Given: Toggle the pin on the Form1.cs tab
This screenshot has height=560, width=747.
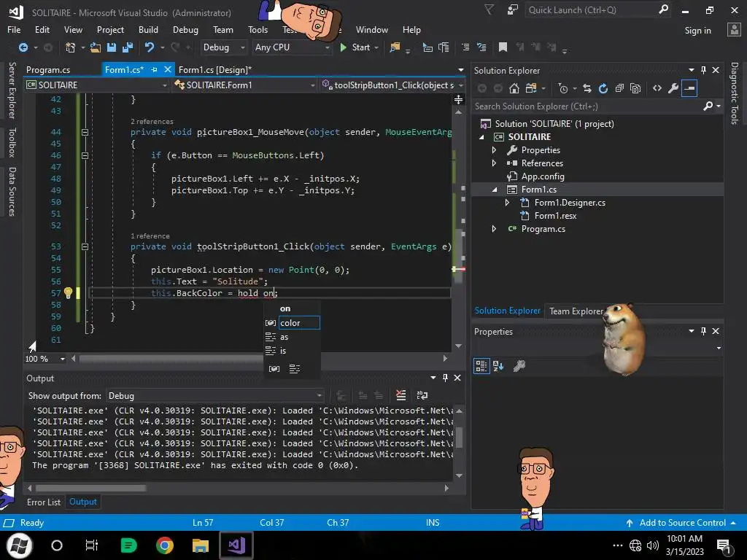Looking at the screenshot, I should tap(154, 69).
